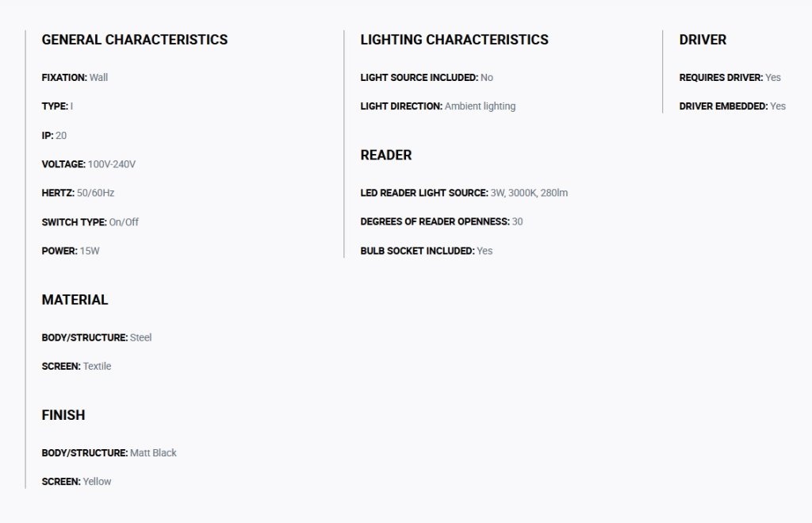Click Bulb Socket Included: Yes
Viewport: 812px width, 523px height.
426,251
